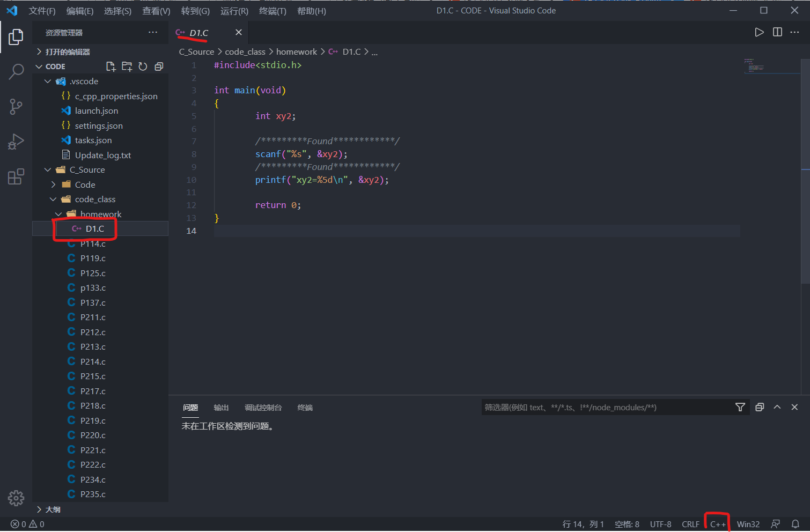
Task: Click the homework breadcrumb segment
Action: click(x=297, y=52)
